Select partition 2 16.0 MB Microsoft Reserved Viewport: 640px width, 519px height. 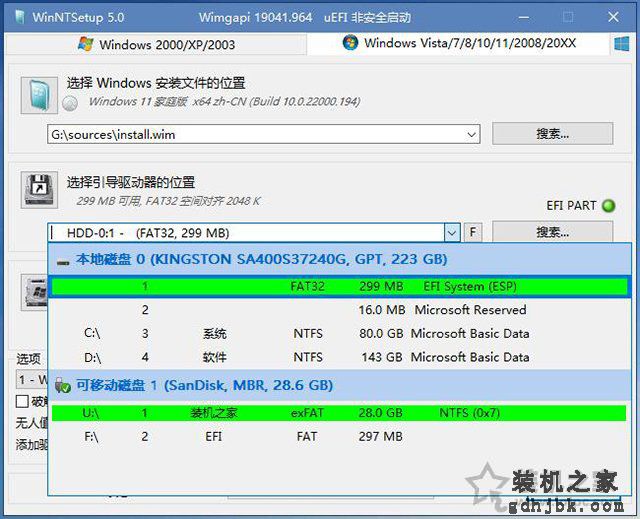[339, 310]
